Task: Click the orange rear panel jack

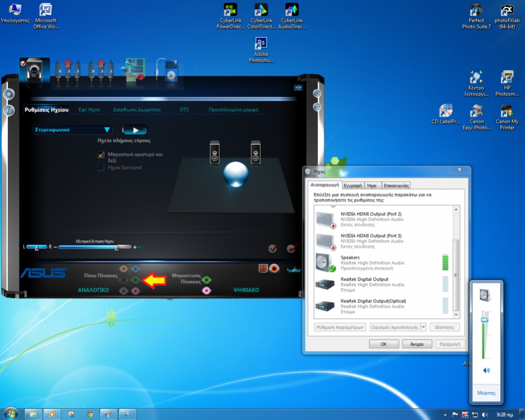Action: (124, 269)
